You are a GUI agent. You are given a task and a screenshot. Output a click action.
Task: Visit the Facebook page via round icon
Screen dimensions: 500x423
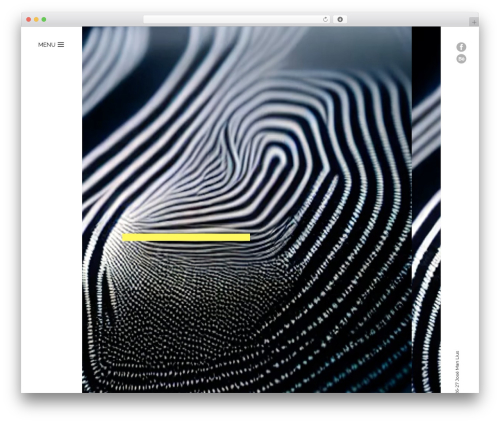[x=461, y=47]
